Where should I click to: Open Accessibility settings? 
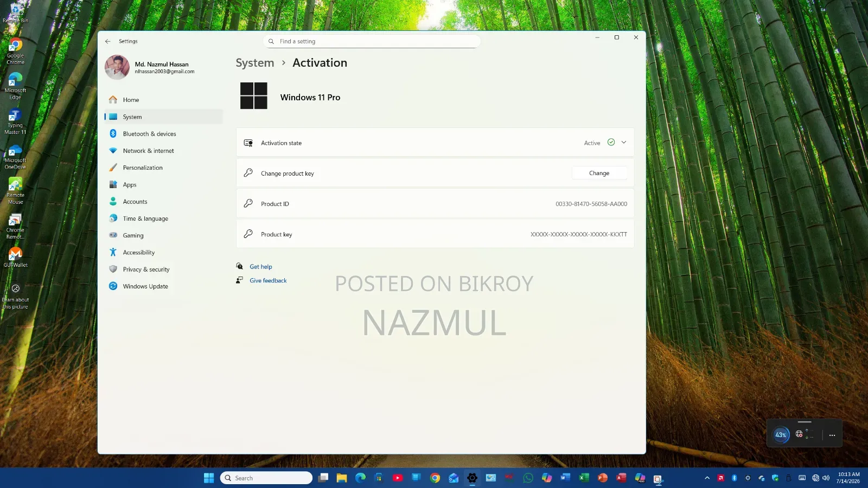163,252
